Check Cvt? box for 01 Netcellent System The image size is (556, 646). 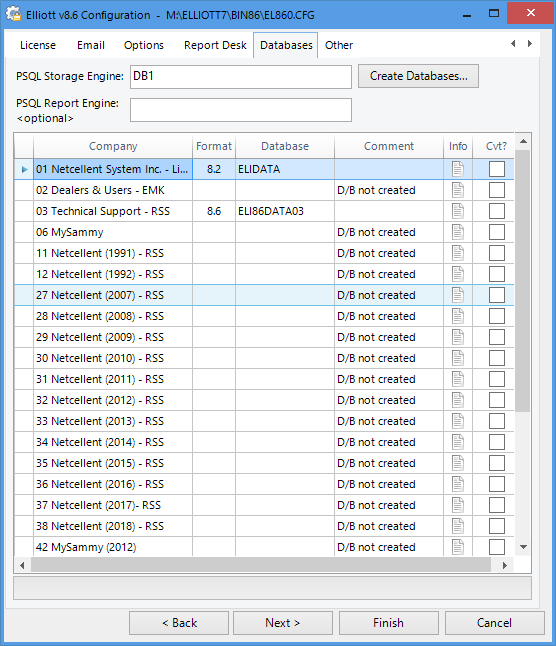(497, 169)
